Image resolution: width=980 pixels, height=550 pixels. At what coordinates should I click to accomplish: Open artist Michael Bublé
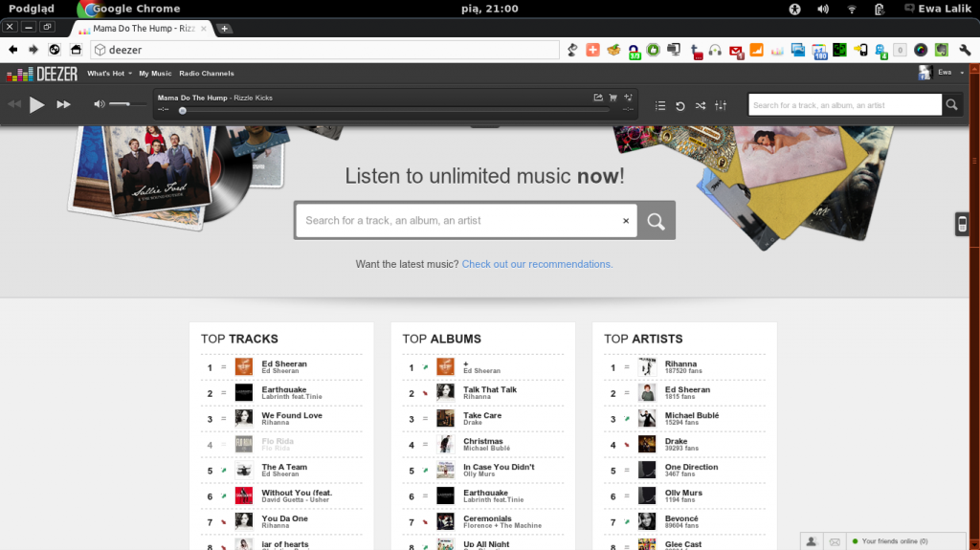point(691,416)
